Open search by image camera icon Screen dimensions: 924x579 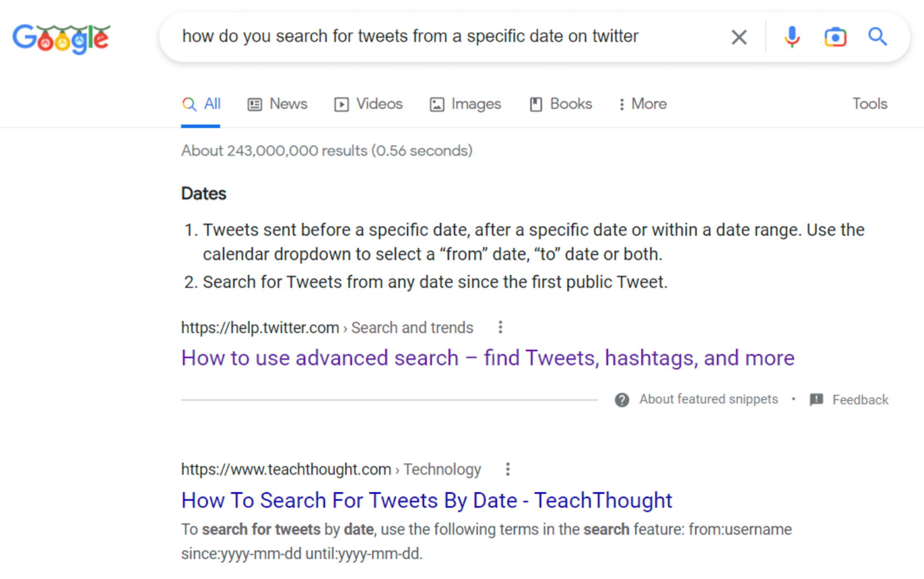[x=835, y=37]
